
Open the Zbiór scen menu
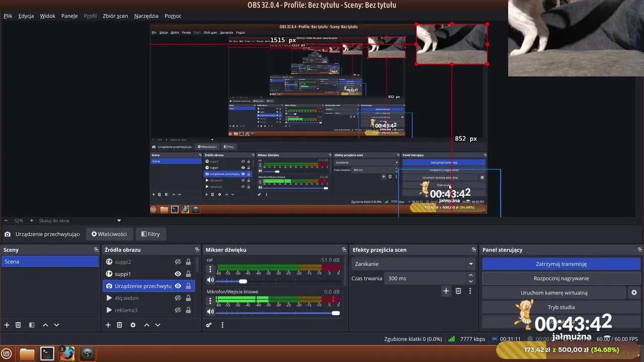(x=115, y=16)
